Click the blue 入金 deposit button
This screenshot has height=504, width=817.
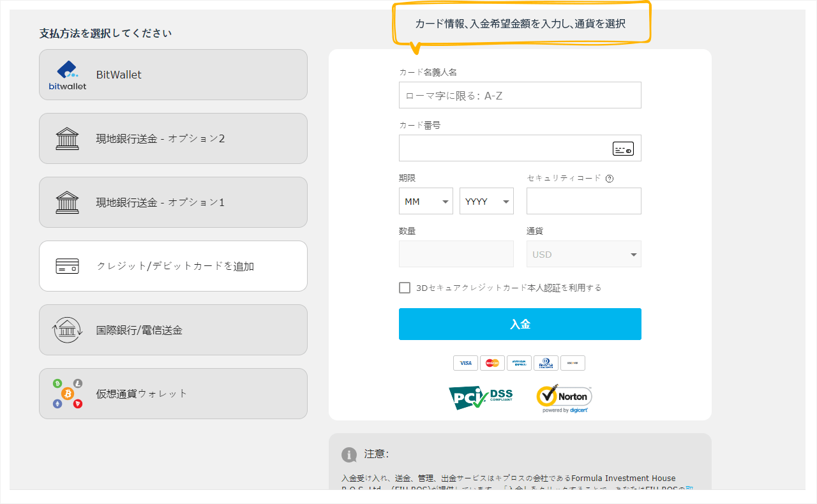[520, 324]
